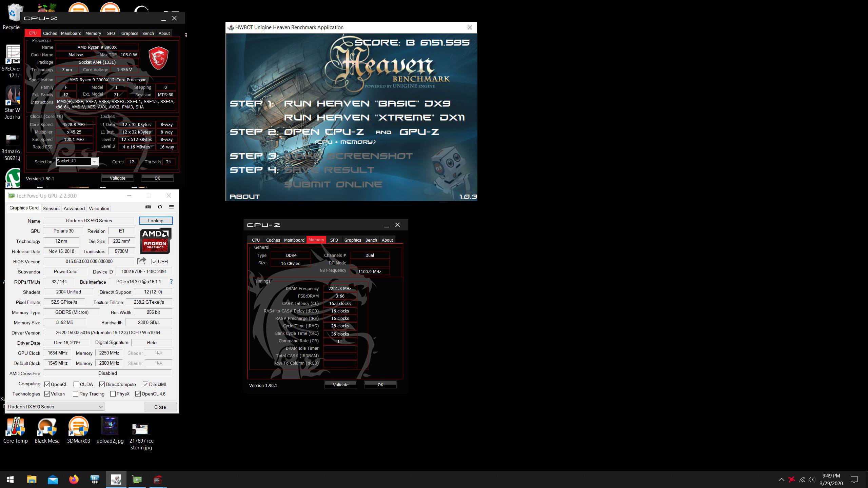The height and width of the screenshot is (488, 868).
Task: Launch Firefox from the taskbar
Action: pos(74,480)
